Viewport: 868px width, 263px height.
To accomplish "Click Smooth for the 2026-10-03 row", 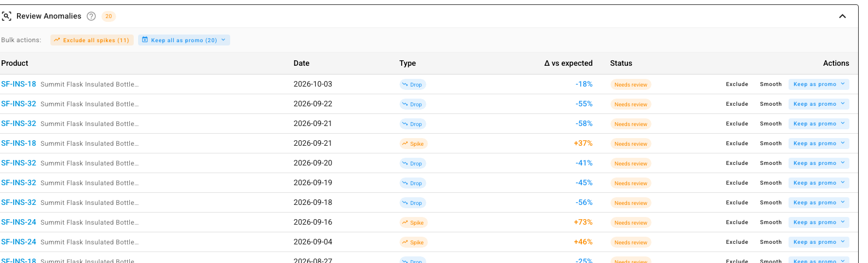I will click(x=770, y=84).
